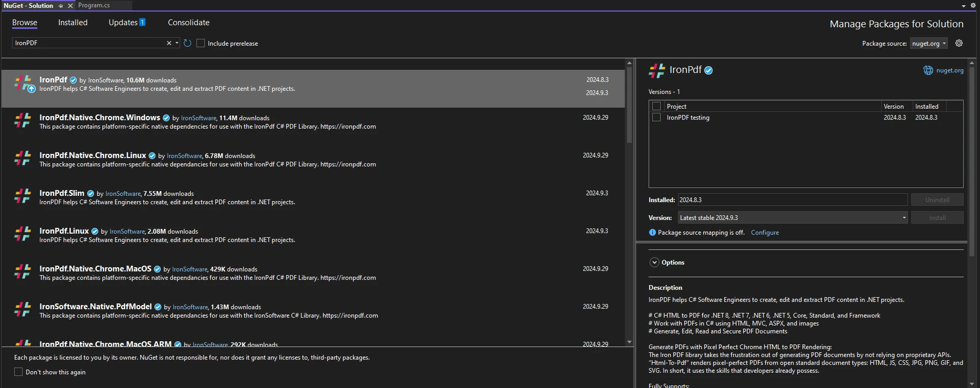Screen dimensions: 980x388
Task: Collapse the Options expander
Action: tap(654, 263)
